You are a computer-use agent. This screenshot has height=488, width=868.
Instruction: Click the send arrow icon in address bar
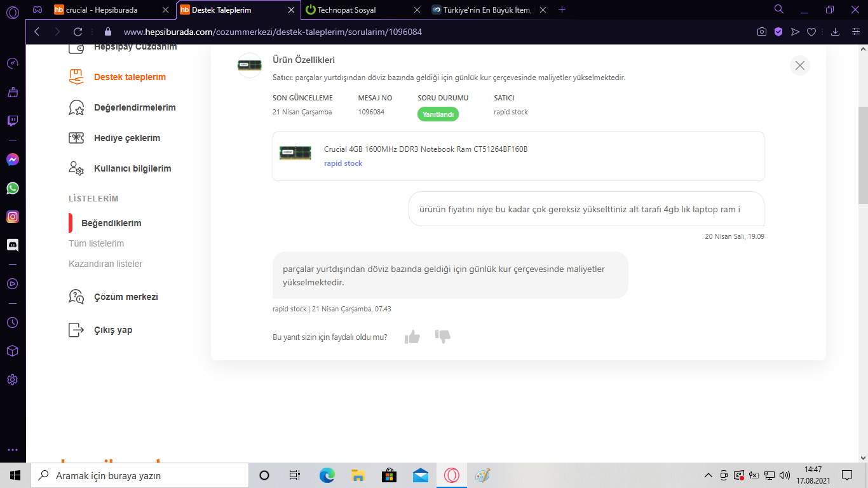click(x=795, y=32)
